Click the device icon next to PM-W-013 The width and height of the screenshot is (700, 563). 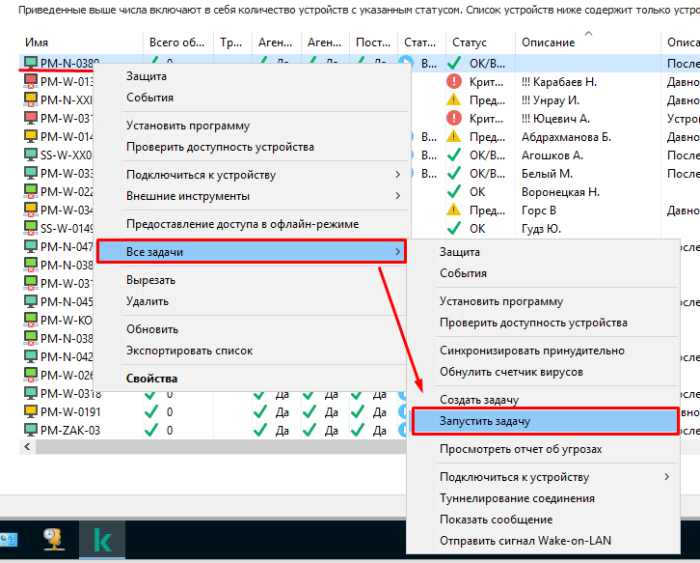point(30,81)
